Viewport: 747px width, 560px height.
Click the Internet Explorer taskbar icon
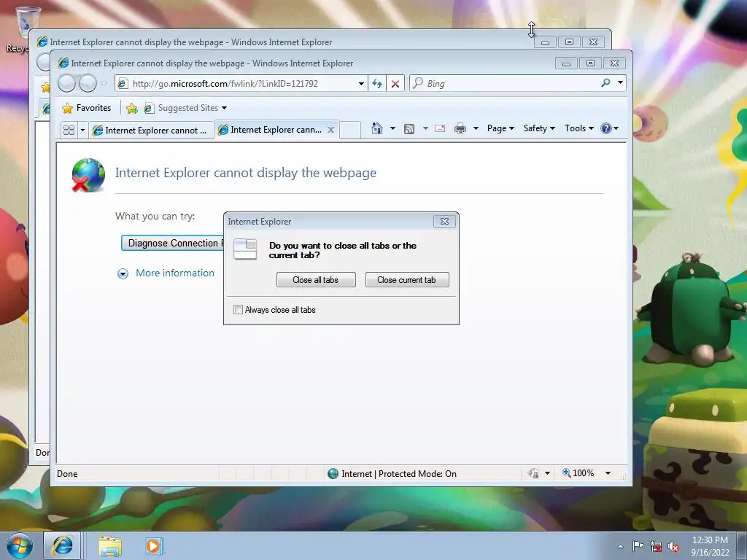[x=62, y=545]
